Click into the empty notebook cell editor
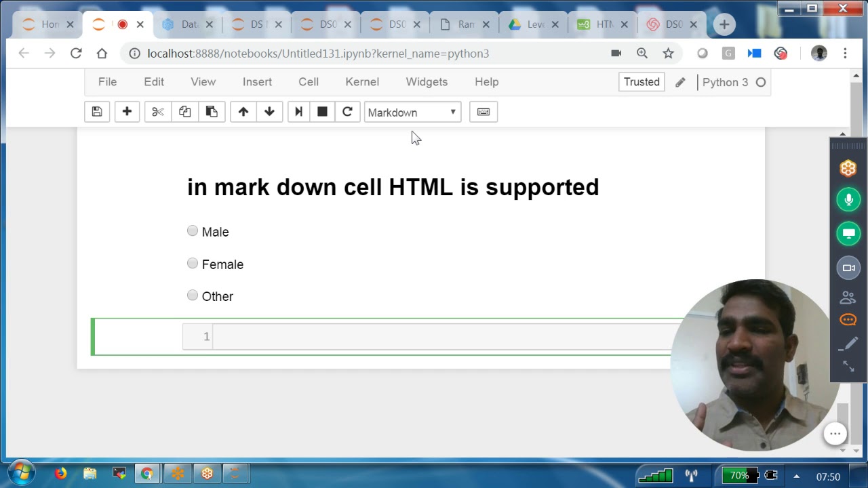This screenshot has width=868, height=488. coord(441,337)
